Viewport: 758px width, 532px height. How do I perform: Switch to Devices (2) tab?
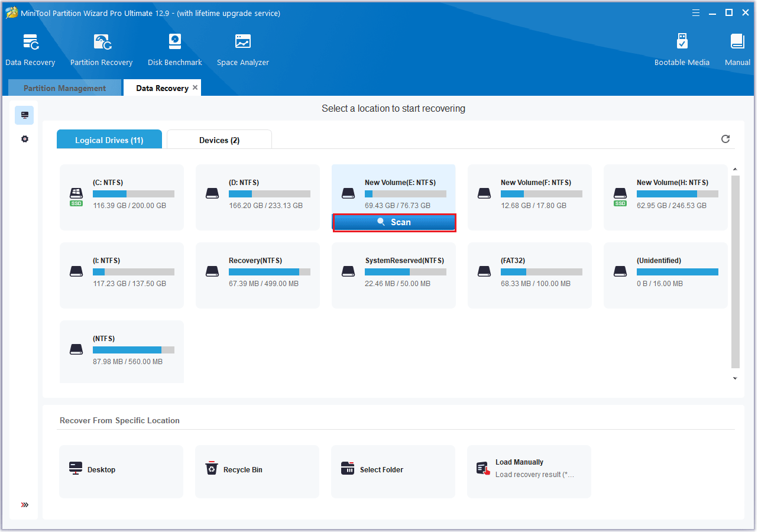point(219,140)
